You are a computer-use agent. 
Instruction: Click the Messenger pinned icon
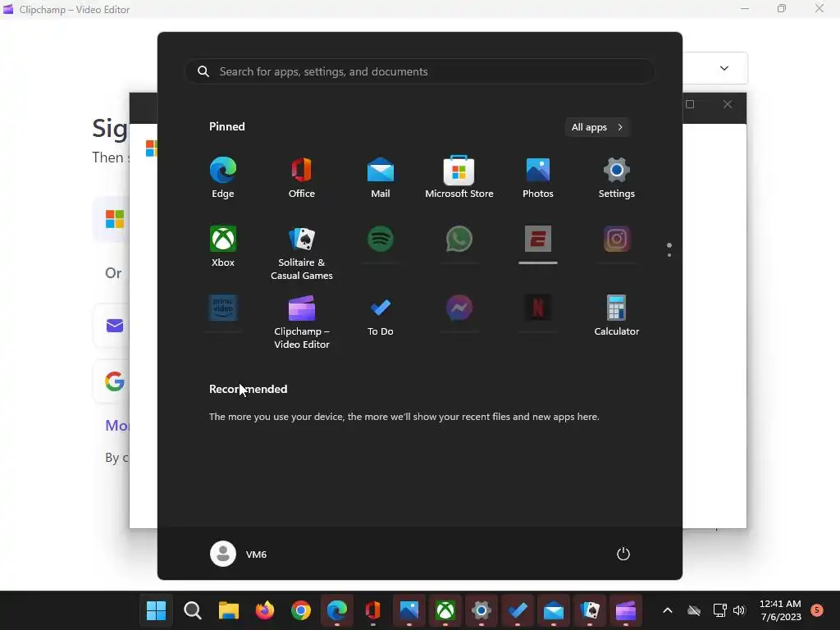click(x=459, y=308)
